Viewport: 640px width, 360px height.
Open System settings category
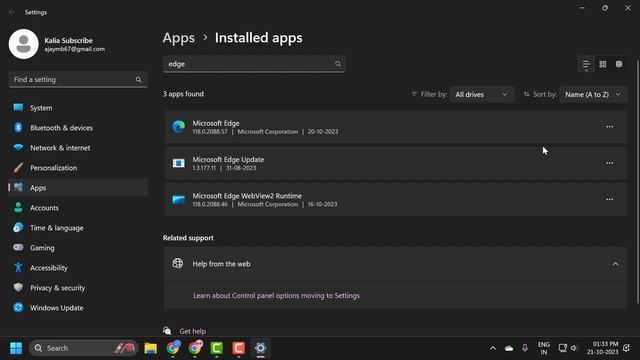point(78,108)
